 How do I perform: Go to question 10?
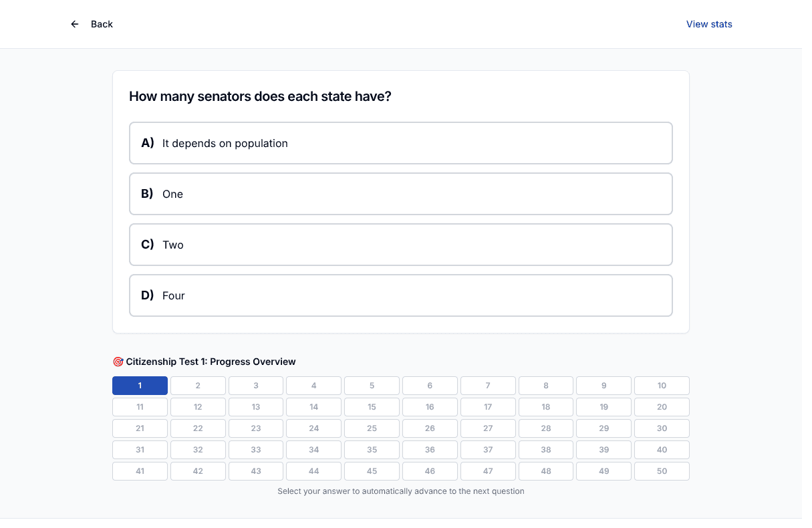tap(662, 386)
